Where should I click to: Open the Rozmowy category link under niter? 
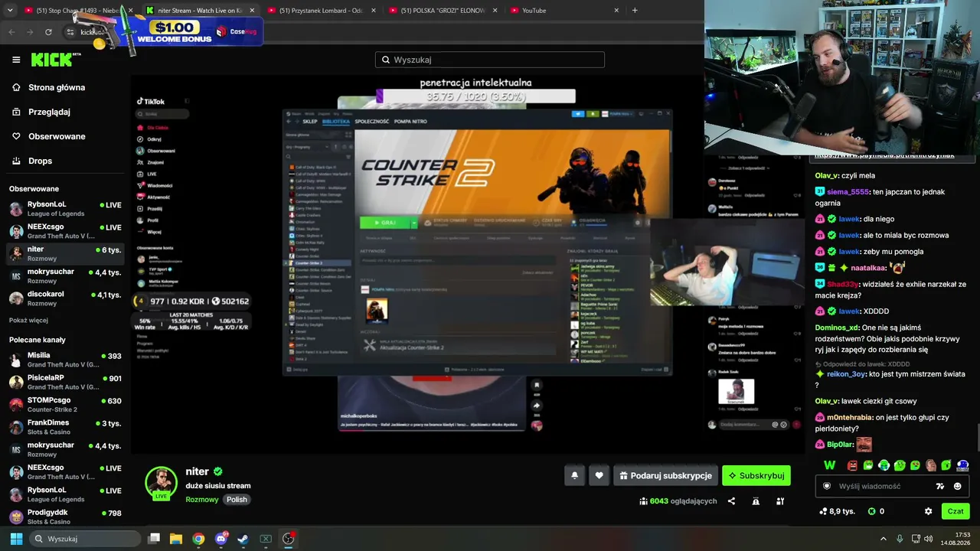[204, 499]
